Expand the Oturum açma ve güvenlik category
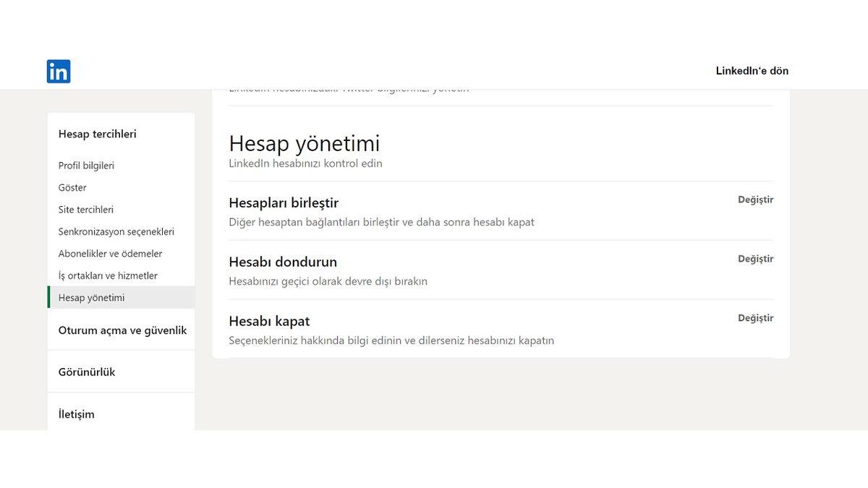This screenshot has width=868, height=488. click(x=120, y=329)
